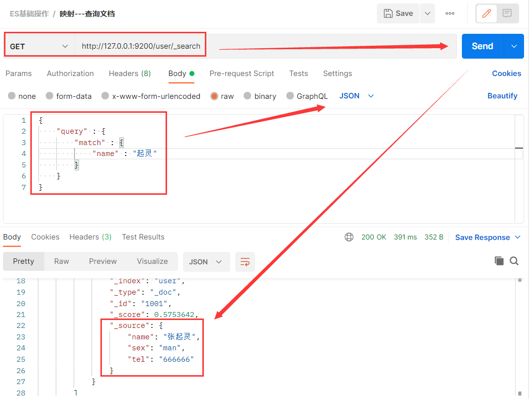Click the "name": "张起灵" response line

click(x=164, y=337)
